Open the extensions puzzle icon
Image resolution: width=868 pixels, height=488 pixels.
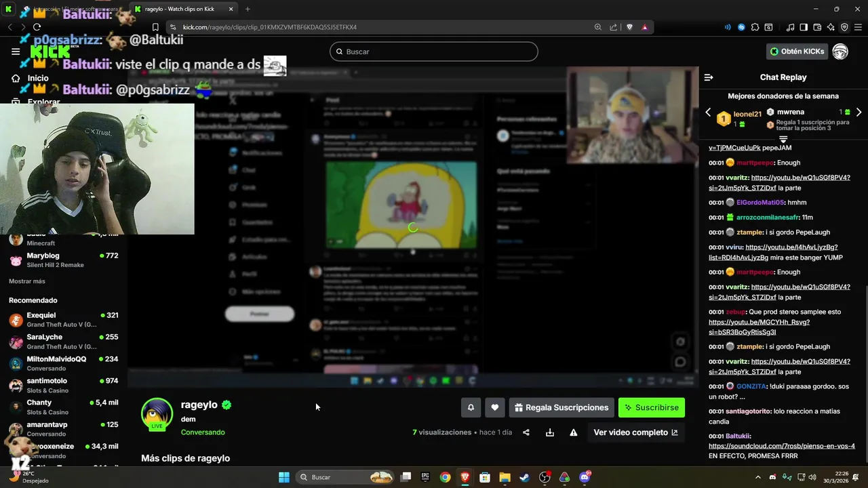(x=755, y=27)
